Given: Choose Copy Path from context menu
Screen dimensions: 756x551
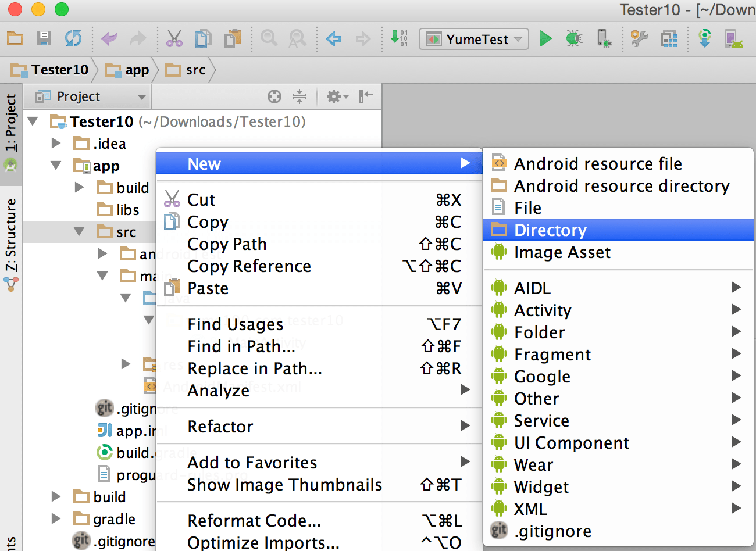Looking at the screenshot, I should coord(319,244).
